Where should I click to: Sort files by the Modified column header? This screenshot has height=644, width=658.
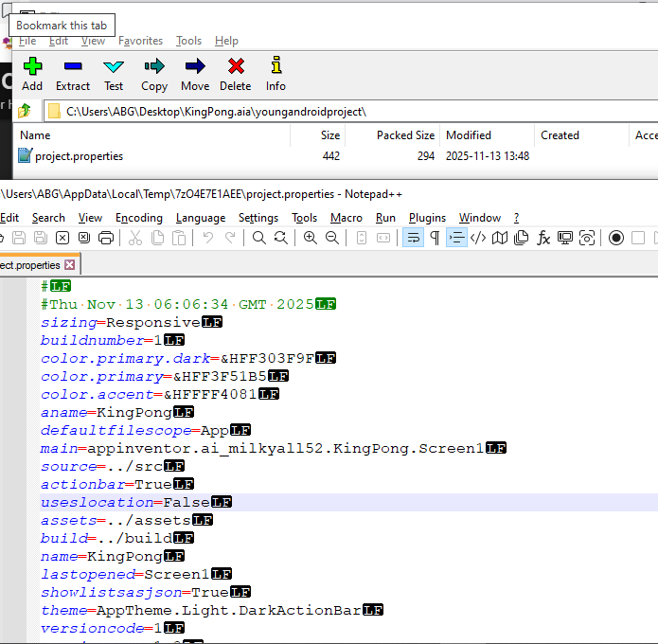(x=469, y=135)
